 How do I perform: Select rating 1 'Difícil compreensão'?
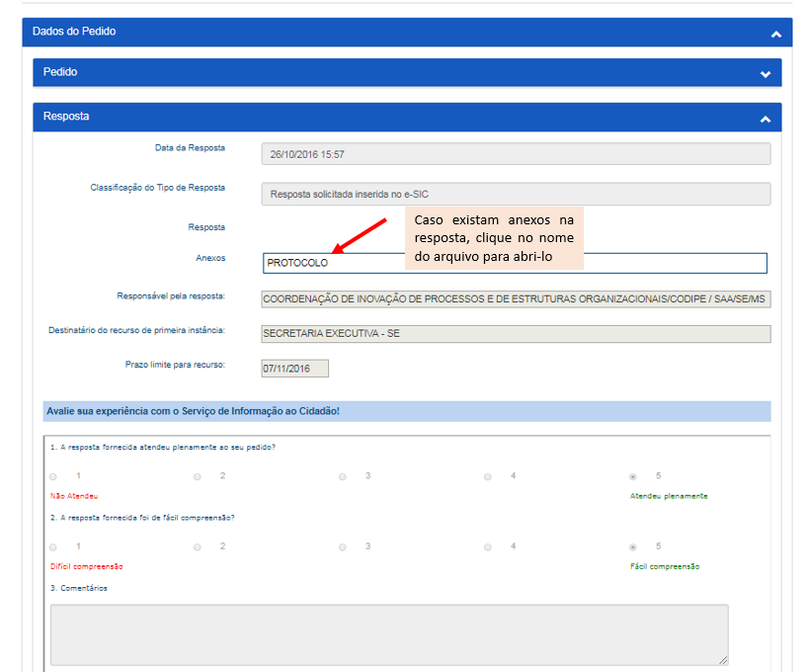[x=52, y=547]
